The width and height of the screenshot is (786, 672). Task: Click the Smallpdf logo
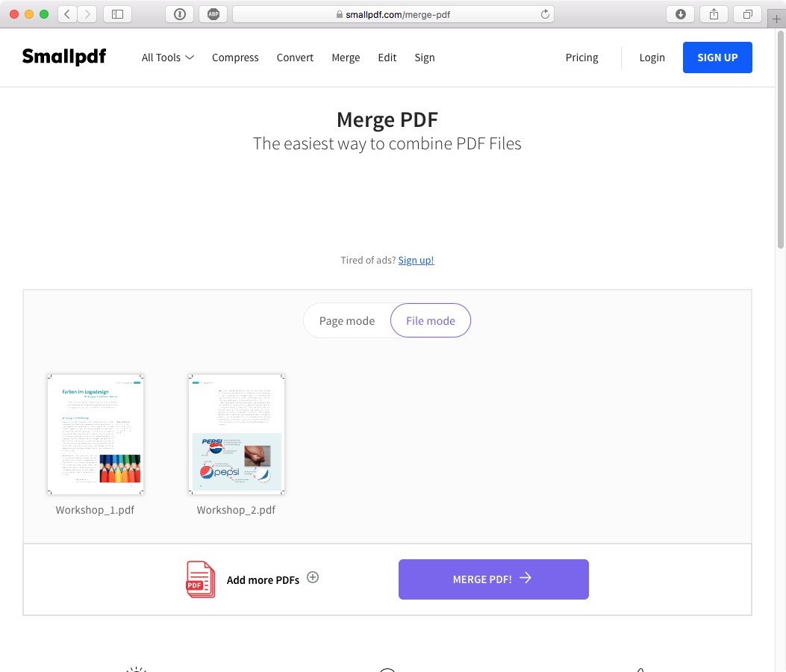click(63, 57)
